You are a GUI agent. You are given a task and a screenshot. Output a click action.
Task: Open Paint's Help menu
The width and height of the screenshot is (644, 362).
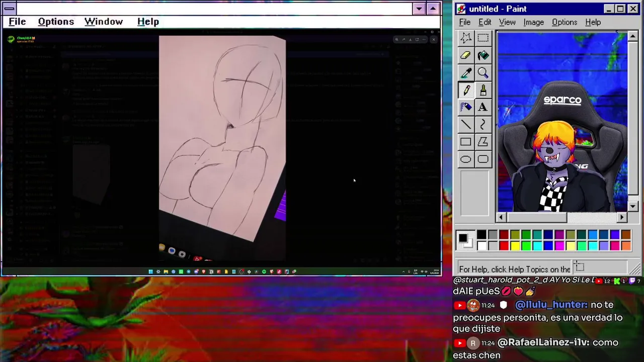point(593,22)
